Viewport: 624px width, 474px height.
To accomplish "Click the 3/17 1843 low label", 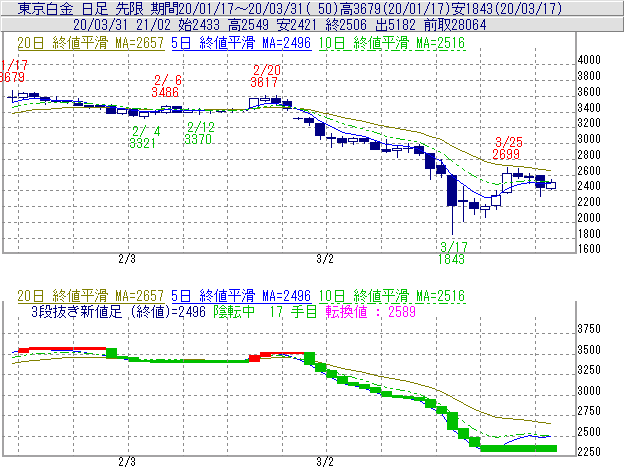I will pos(452,253).
